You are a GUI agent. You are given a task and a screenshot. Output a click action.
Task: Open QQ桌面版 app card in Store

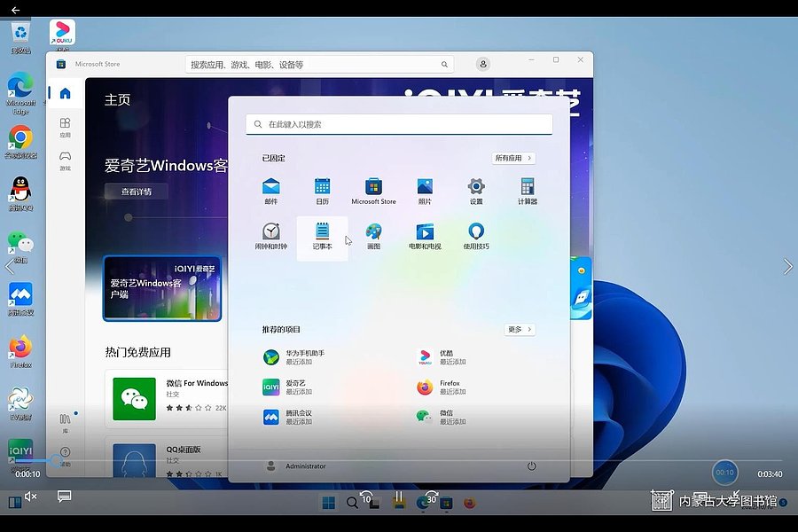(x=167, y=458)
